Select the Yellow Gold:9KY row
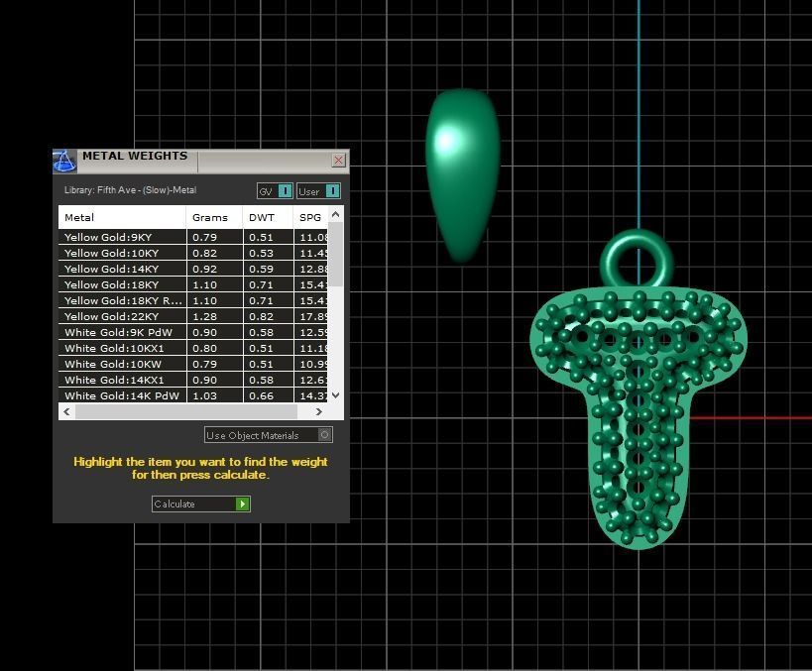 (x=193, y=237)
